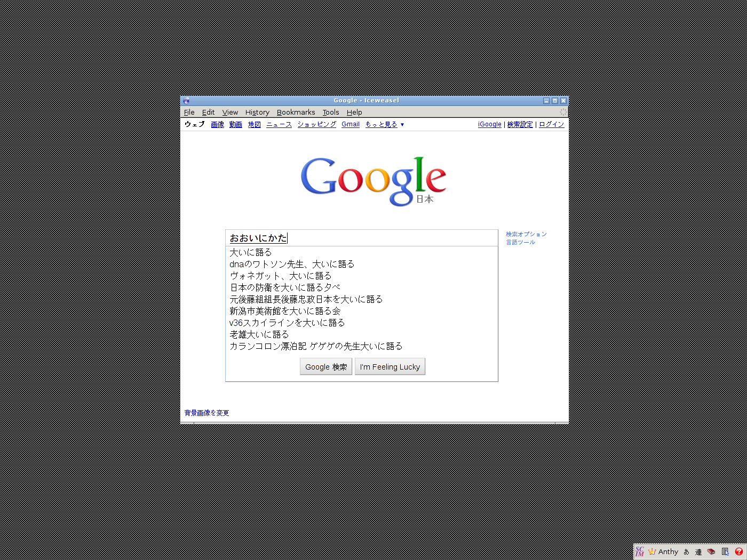This screenshot has height=560, width=747.
Task: Open the View menu
Action: [x=230, y=112]
